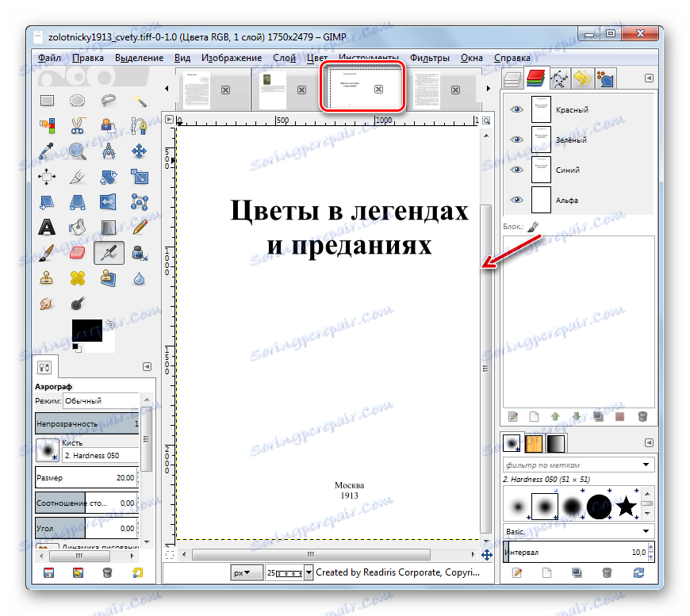Close the second image tab with green cover
This screenshot has width=690, height=616.
click(x=301, y=90)
